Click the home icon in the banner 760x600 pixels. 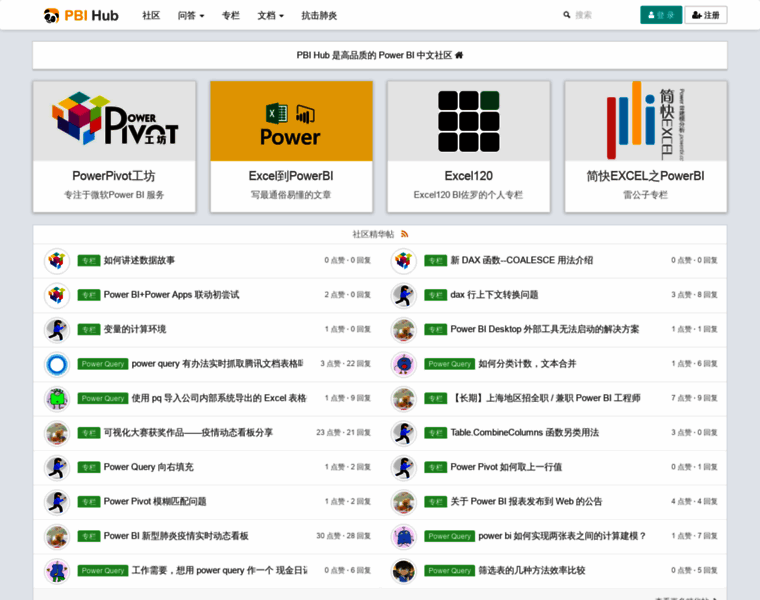459,55
